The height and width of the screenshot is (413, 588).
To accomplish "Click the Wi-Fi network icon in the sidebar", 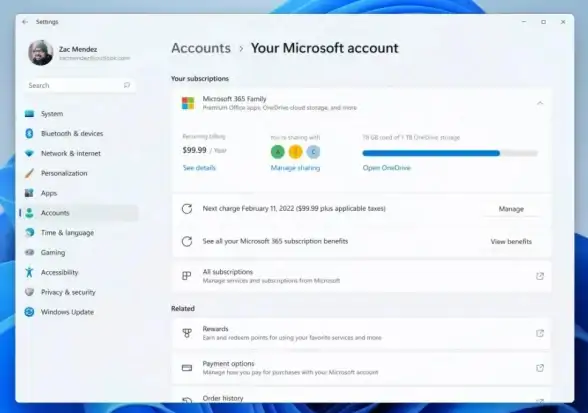I will click(x=29, y=153).
